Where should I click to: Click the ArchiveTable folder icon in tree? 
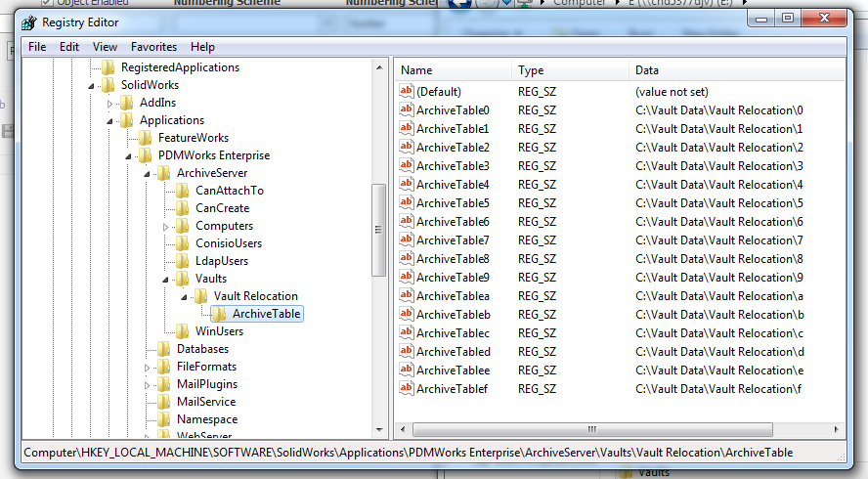(x=220, y=314)
